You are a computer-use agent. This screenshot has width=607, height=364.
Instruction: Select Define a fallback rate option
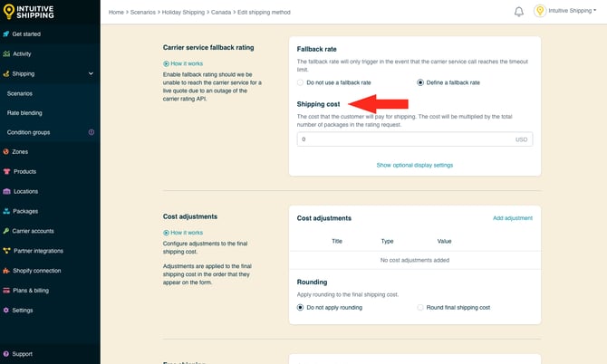click(x=420, y=82)
